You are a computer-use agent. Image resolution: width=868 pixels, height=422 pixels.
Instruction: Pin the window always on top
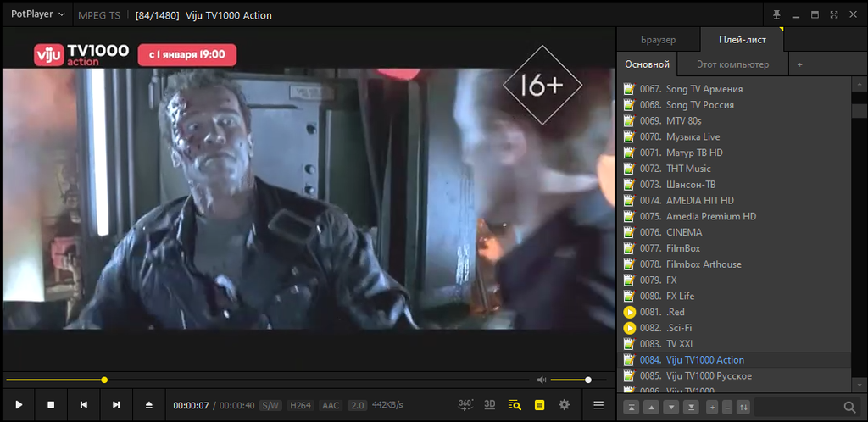pyautogui.click(x=776, y=15)
